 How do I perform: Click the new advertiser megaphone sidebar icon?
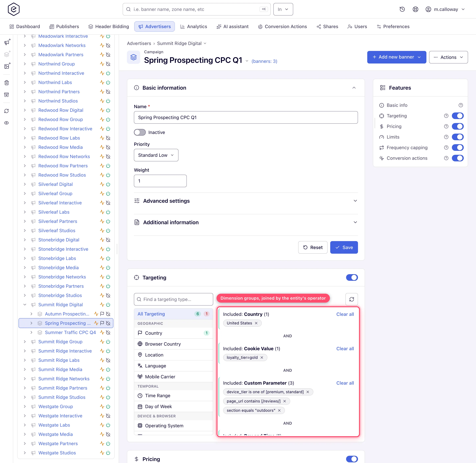[x=7, y=42]
